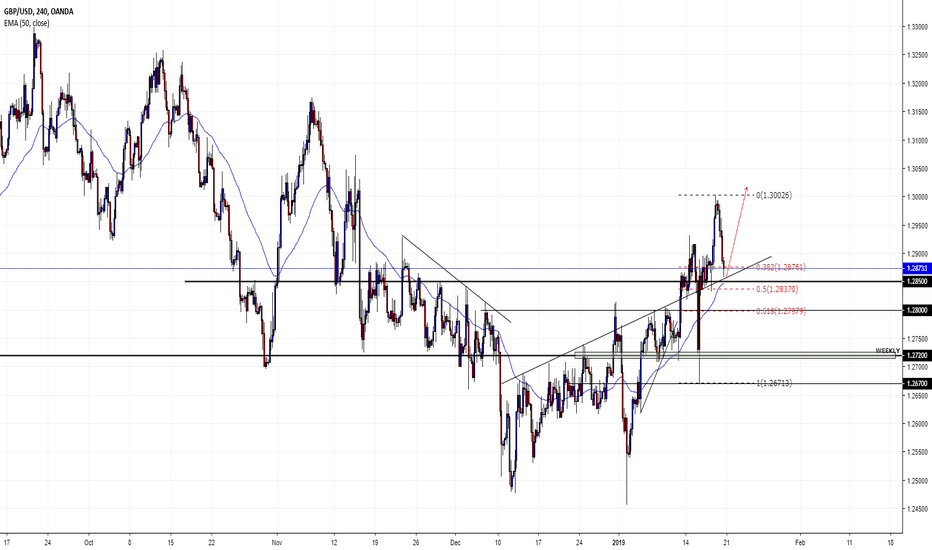
Task: Click the 1.31000 price axis value
Action: point(918,141)
